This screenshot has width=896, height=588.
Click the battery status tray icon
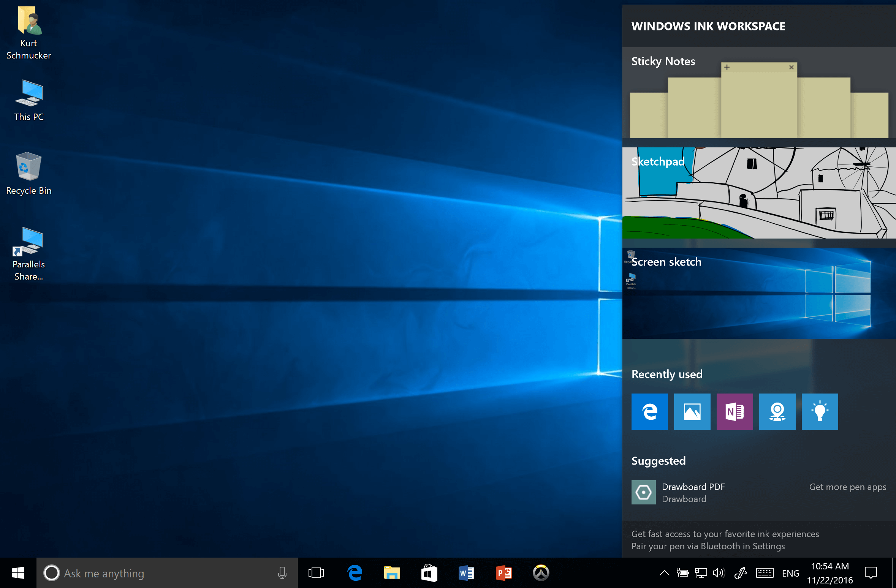682,573
